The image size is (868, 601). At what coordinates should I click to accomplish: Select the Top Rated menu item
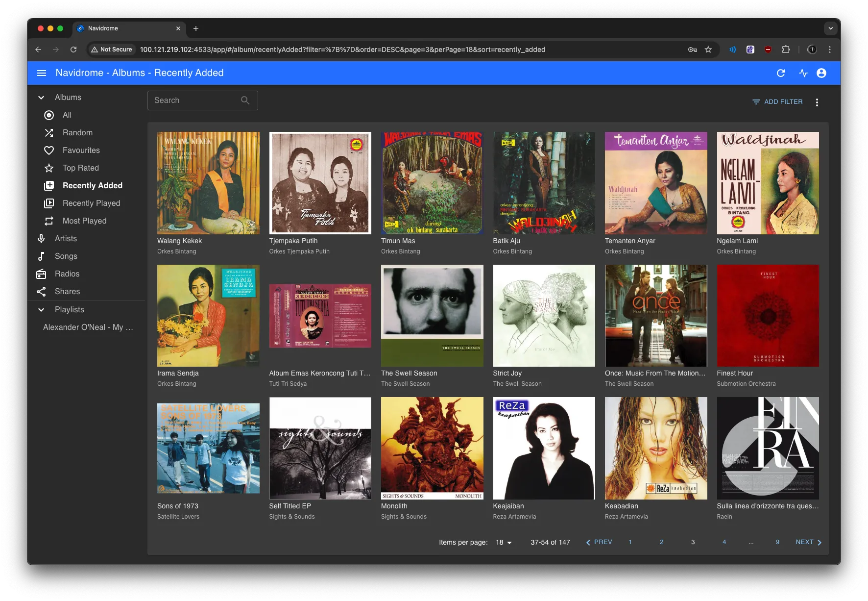[x=81, y=168]
